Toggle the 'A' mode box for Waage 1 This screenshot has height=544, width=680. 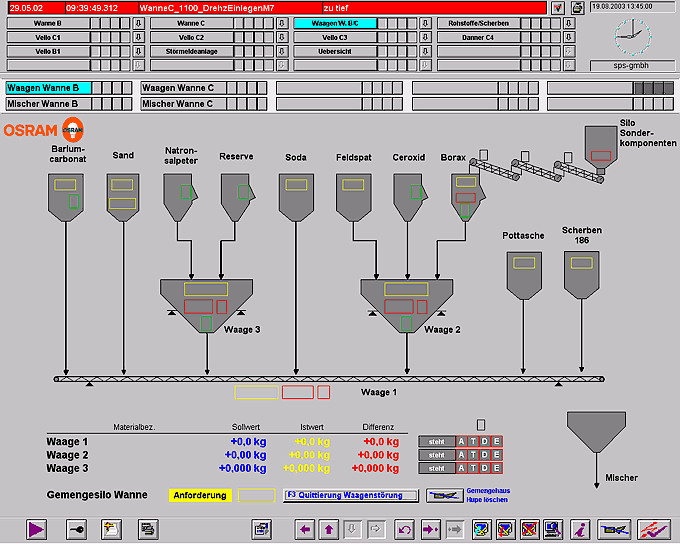[461, 441]
